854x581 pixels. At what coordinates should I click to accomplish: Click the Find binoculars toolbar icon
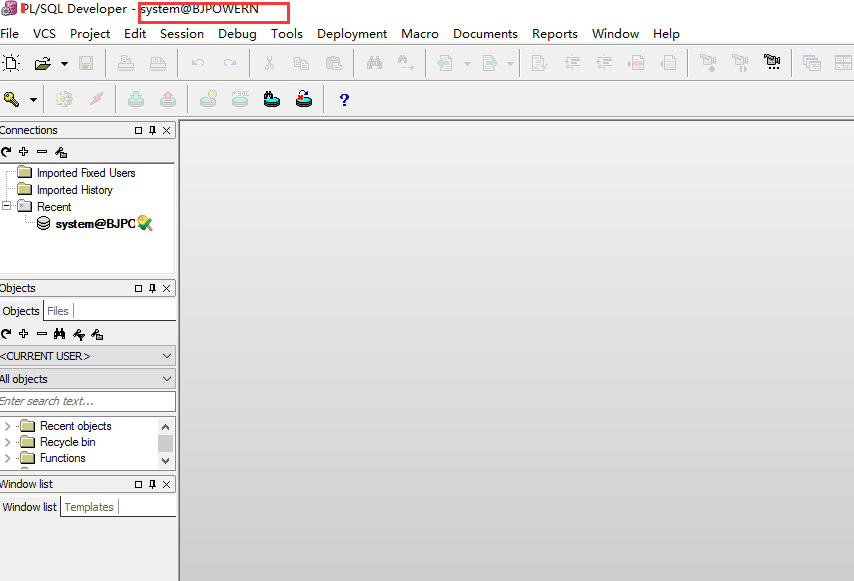pos(374,63)
